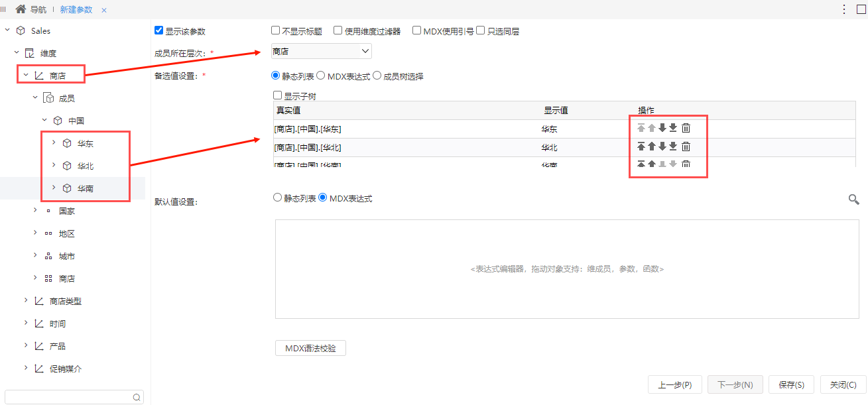Move the 华东 row to top
The image size is (868, 405).
coord(641,128)
